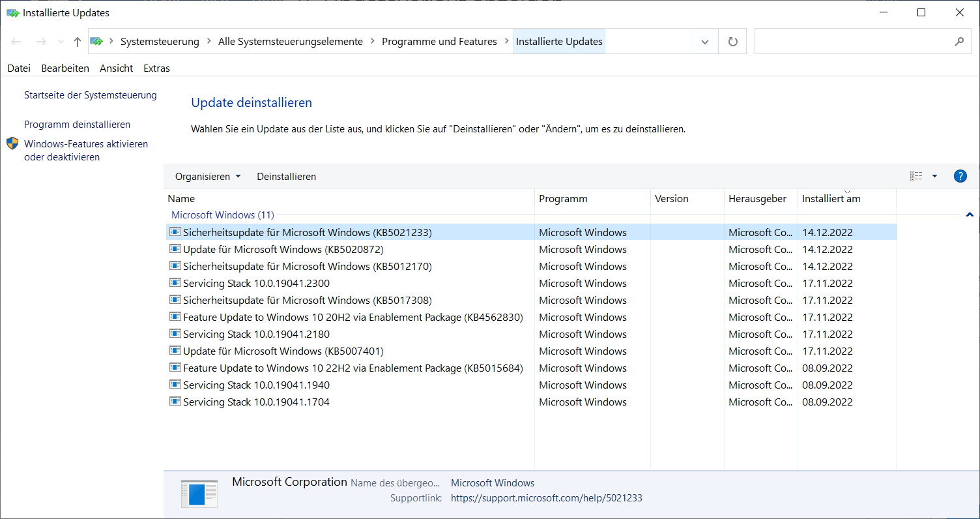Click the Alle Systemsteuerungselemente breadcrumb

click(x=291, y=42)
